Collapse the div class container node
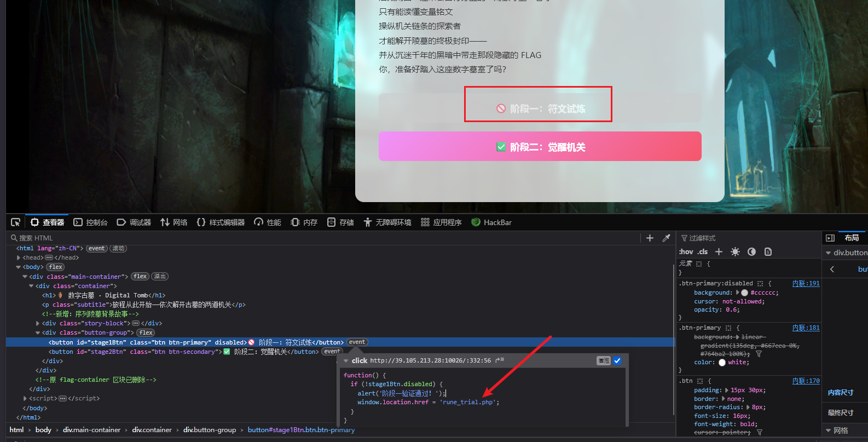 coord(31,286)
